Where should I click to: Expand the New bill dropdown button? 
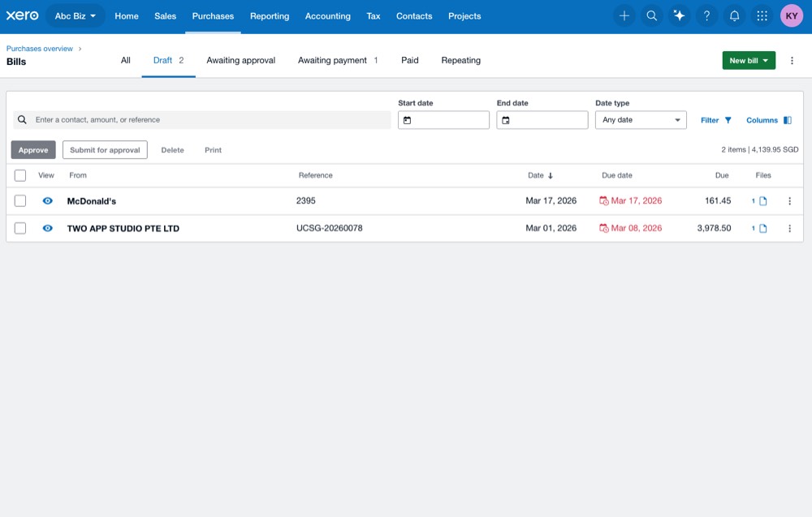click(749, 61)
